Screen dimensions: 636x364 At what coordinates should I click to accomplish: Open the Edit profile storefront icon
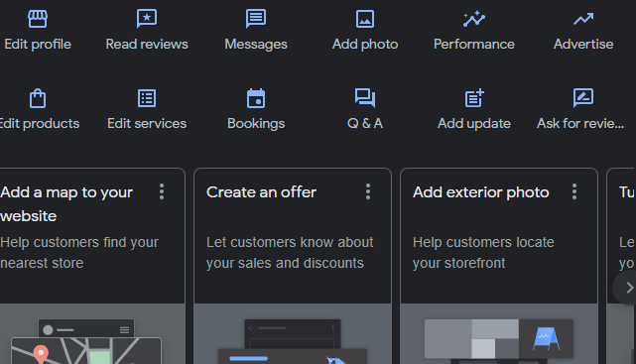38,19
